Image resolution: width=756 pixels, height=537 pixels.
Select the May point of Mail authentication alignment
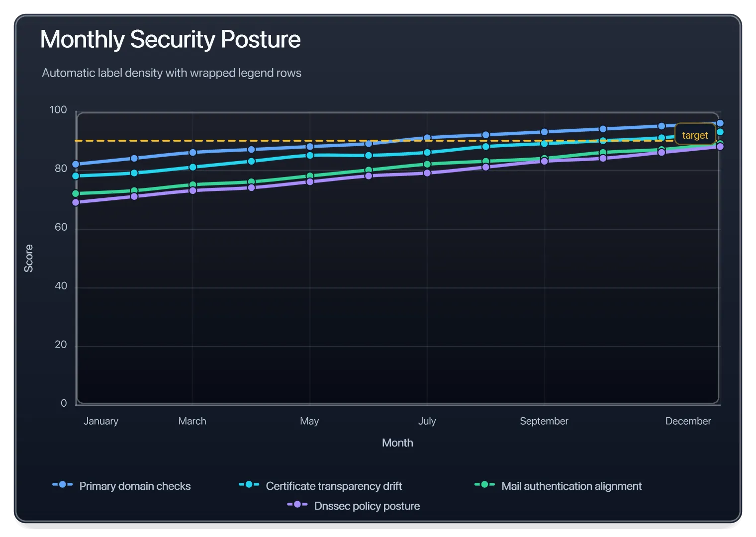click(x=310, y=176)
